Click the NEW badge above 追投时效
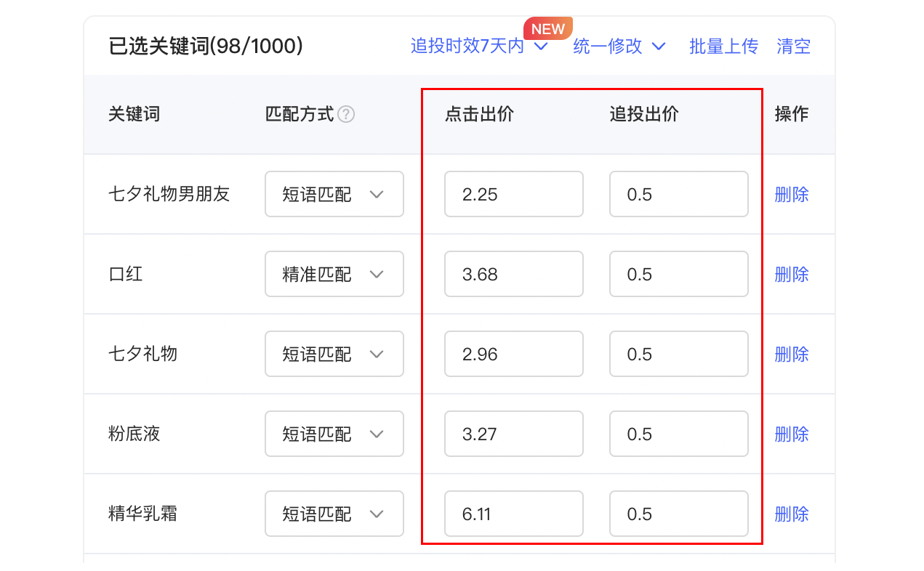Image resolution: width=924 pixels, height=571 pixels. coord(547,28)
